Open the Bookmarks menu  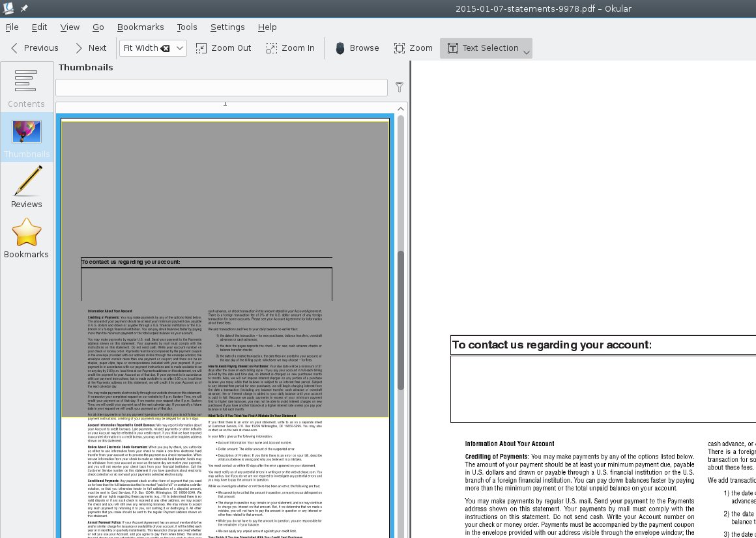click(140, 27)
